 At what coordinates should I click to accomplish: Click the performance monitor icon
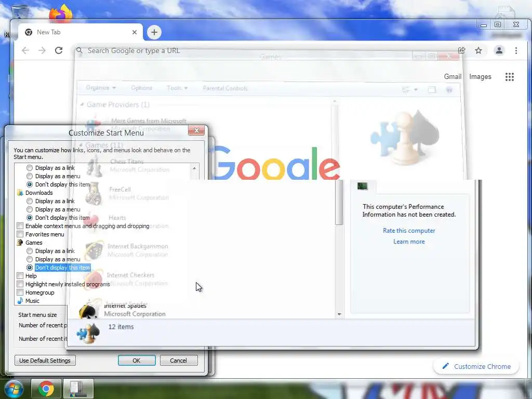pos(362,186)
